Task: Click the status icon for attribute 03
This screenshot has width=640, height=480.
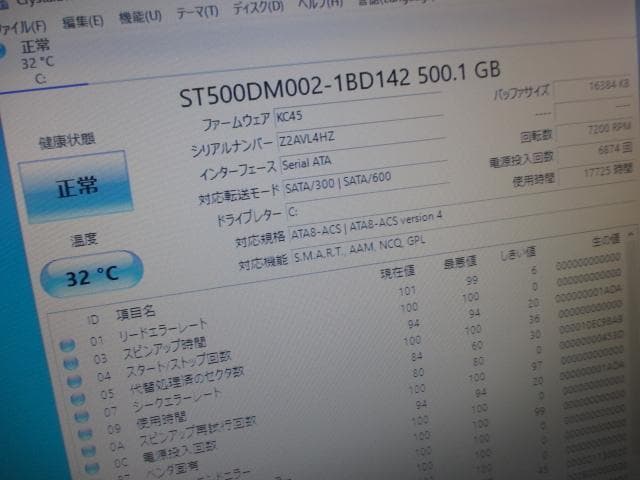Action: point(71,363)
